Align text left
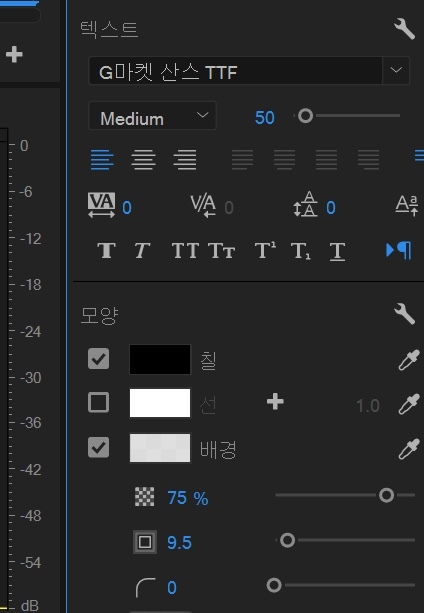 pos(102,160)
